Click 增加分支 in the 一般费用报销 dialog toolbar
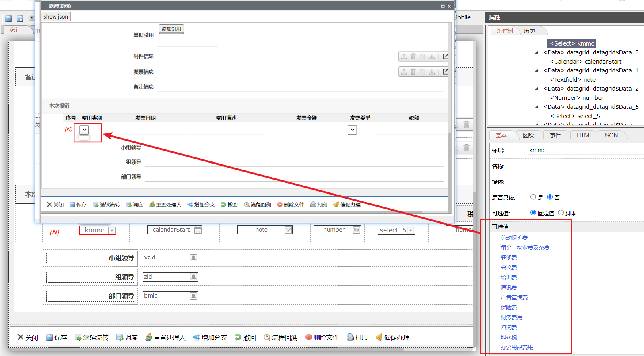 (201, 205)
